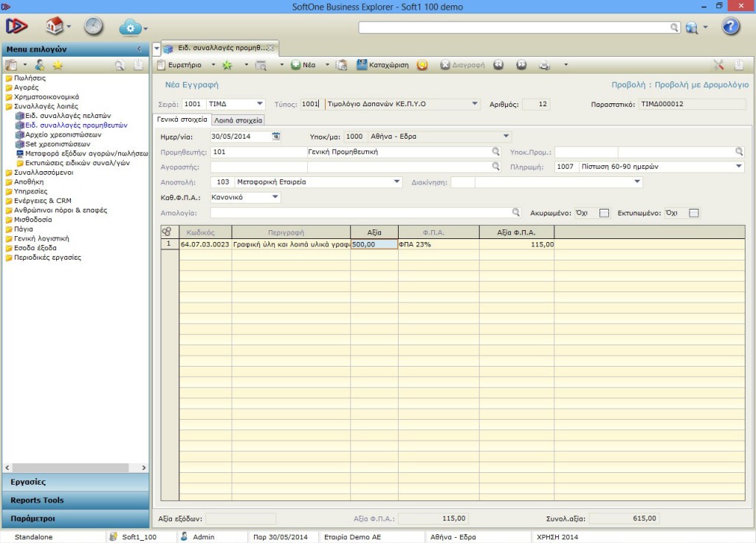Image resolution: width=756 pixels, height=543 pixels.
Task: Click the clock icon in top bar
Action: coord(93,26)
